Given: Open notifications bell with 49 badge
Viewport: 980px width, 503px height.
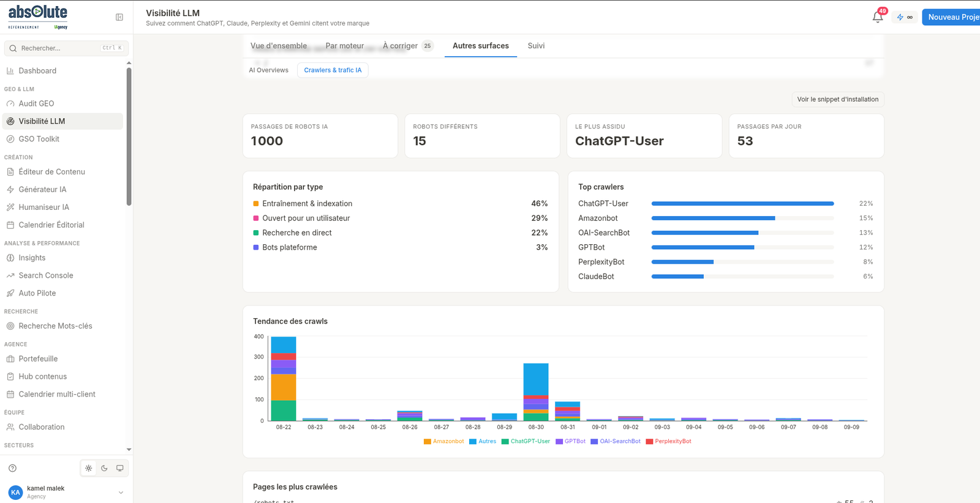Looking at the screenshot, I should 878,17.
